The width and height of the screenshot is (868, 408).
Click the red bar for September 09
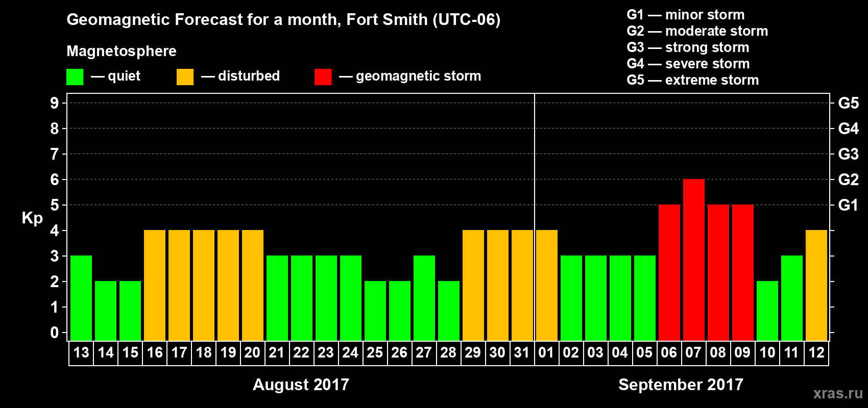pyautogui.click(x=743, y=273)
